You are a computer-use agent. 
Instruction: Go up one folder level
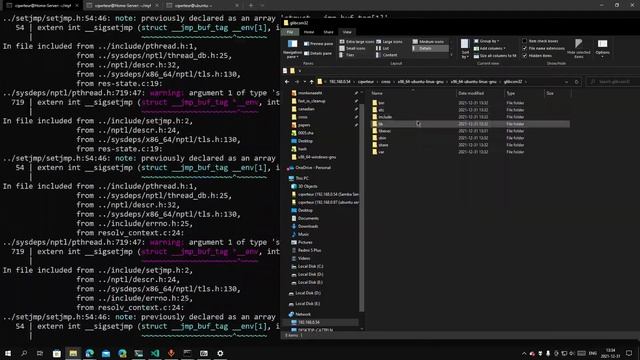pos(311,82)
